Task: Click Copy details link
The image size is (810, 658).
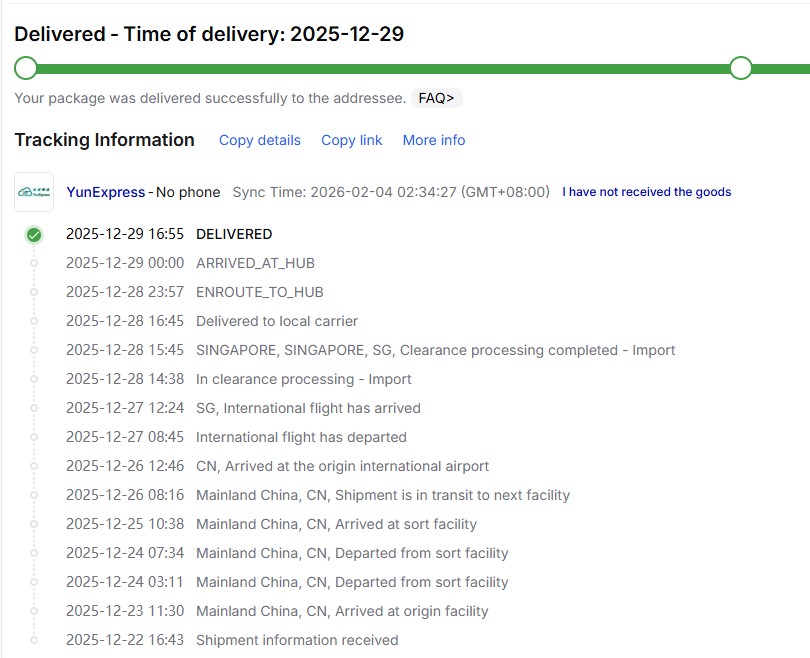Action: [x=260, y=140]
